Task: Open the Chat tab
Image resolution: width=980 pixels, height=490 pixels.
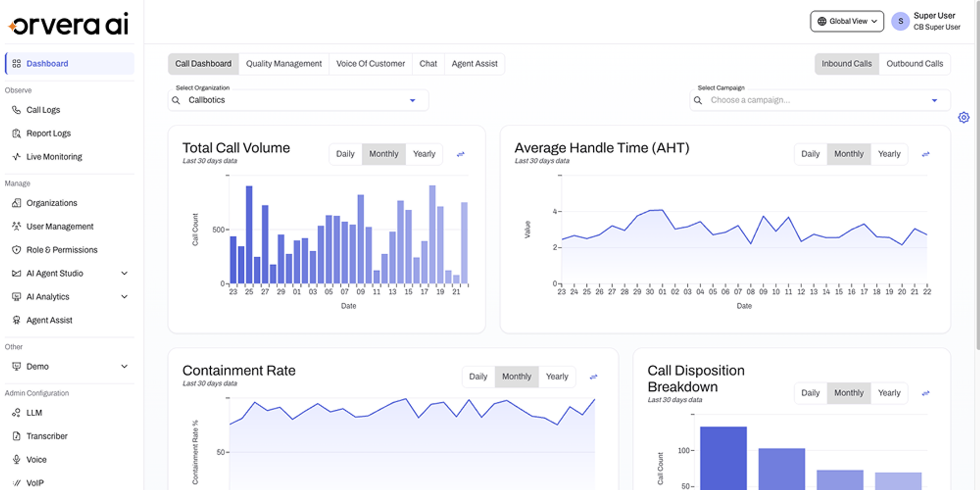Action: pyautogui.click(x=428, y=64)
